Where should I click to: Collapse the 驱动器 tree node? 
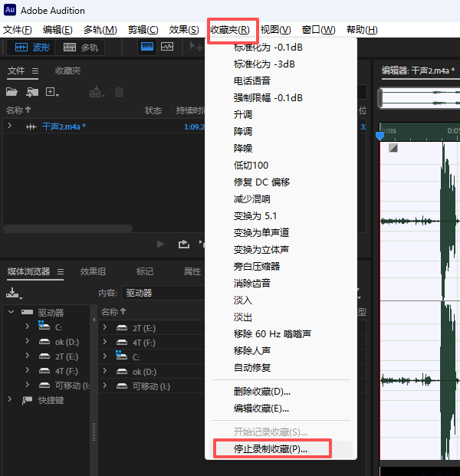click(x=11, y=312)
